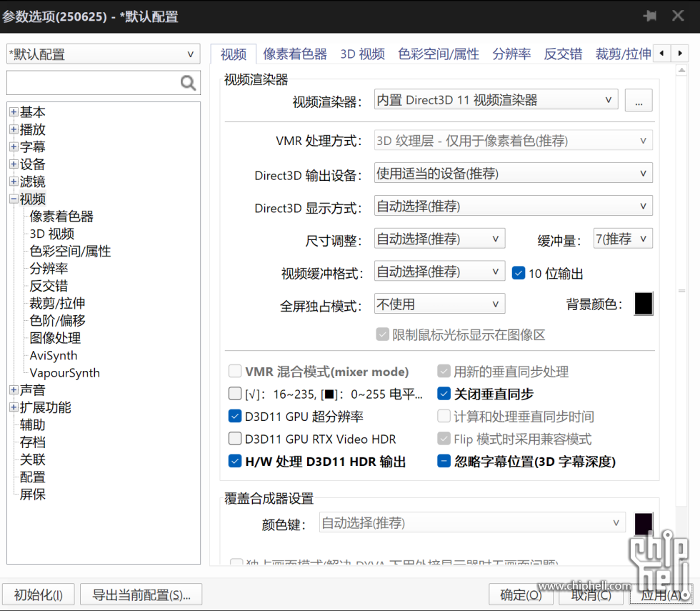Viewport: 700px width, 611px height.
Task: Open the 全屏独占模式 dropdown
Action: click(x=440, y=304)
